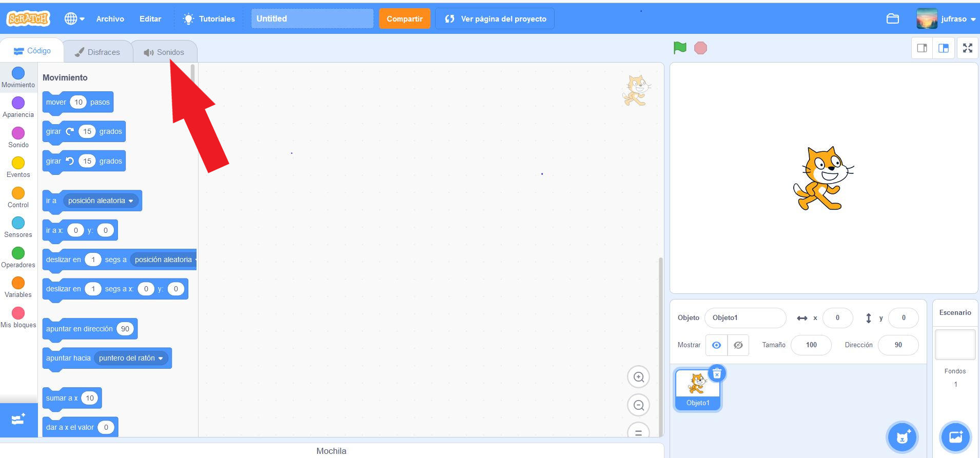Click the choose sprite cat button
980x458 pixels.
coord(902,437)
